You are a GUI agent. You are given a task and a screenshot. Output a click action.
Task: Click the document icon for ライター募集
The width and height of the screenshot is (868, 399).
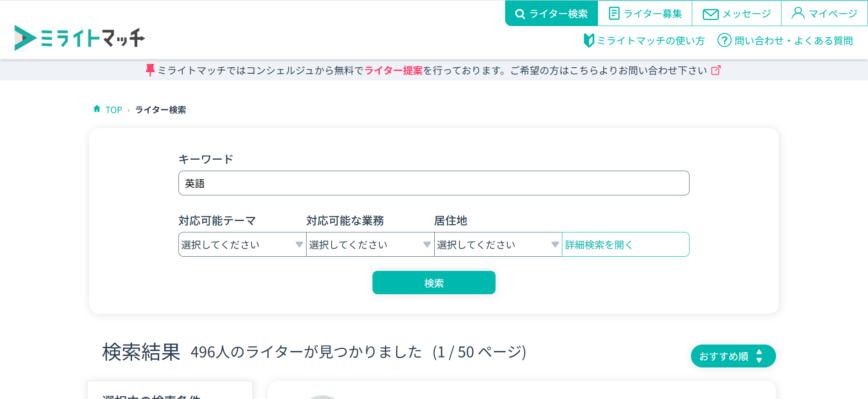point(614,14)
